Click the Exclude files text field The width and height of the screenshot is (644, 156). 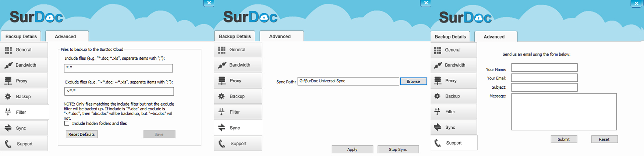(x=119, y=91)
